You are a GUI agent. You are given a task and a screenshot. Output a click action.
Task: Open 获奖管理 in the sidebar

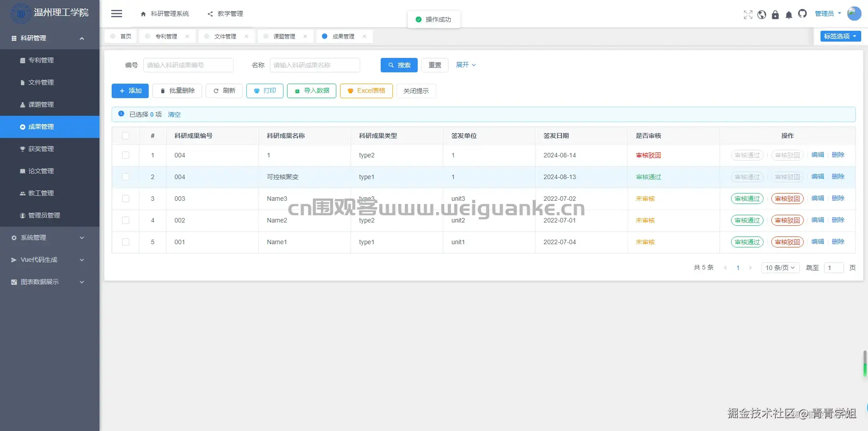[50, 149]
